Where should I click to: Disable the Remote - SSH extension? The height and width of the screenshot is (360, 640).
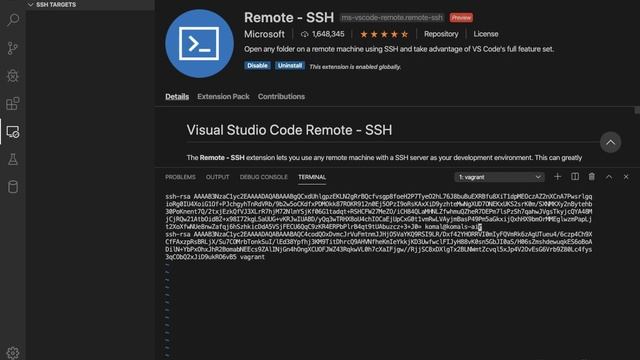[257, 66]
